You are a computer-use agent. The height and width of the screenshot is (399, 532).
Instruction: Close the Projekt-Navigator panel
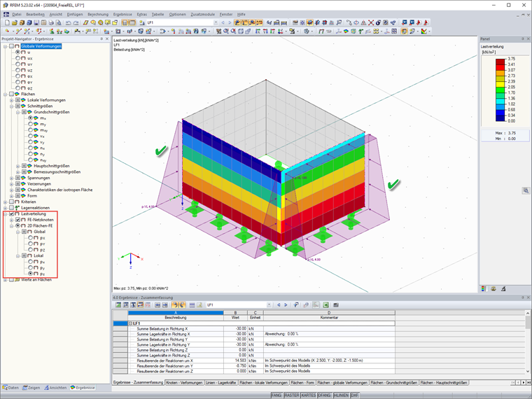click(107, 39)
